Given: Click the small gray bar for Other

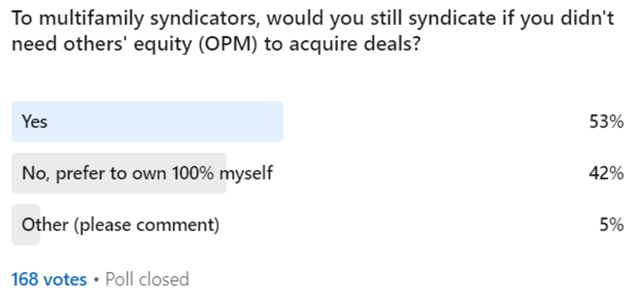Looking at the screenshot, I should (x=25, y=224).
